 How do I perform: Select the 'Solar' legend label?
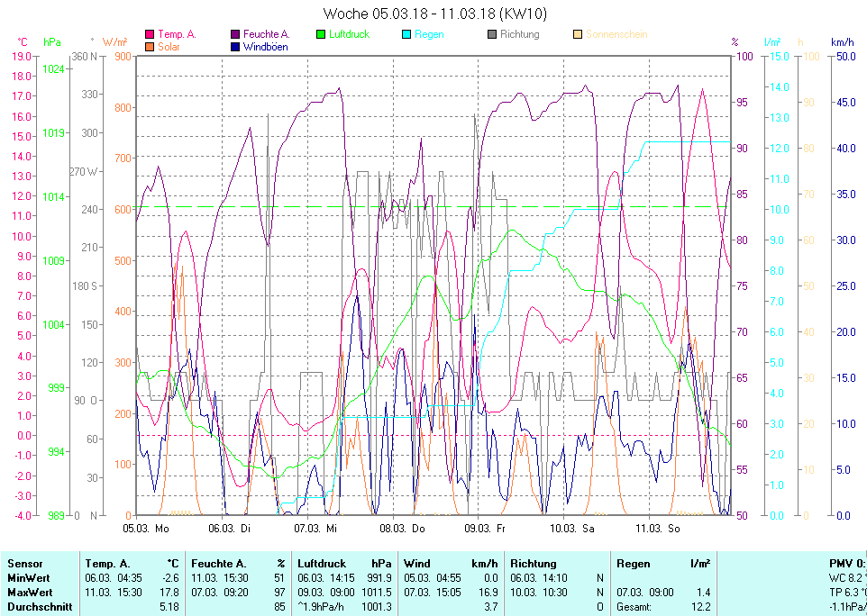coord(169,47)
